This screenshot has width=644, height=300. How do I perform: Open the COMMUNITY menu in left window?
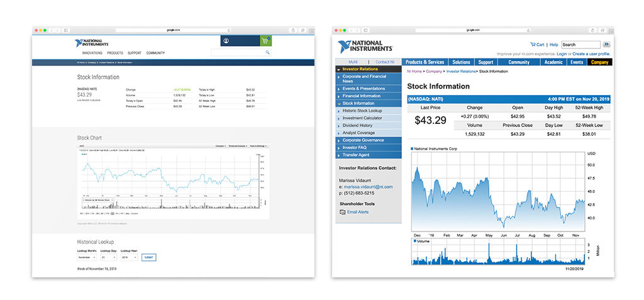point(155,53)
